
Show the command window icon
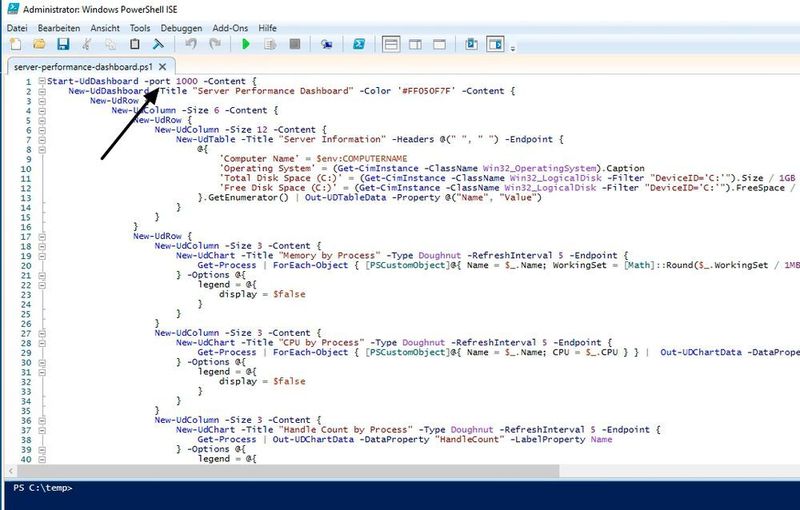click(x=471, y=44)
